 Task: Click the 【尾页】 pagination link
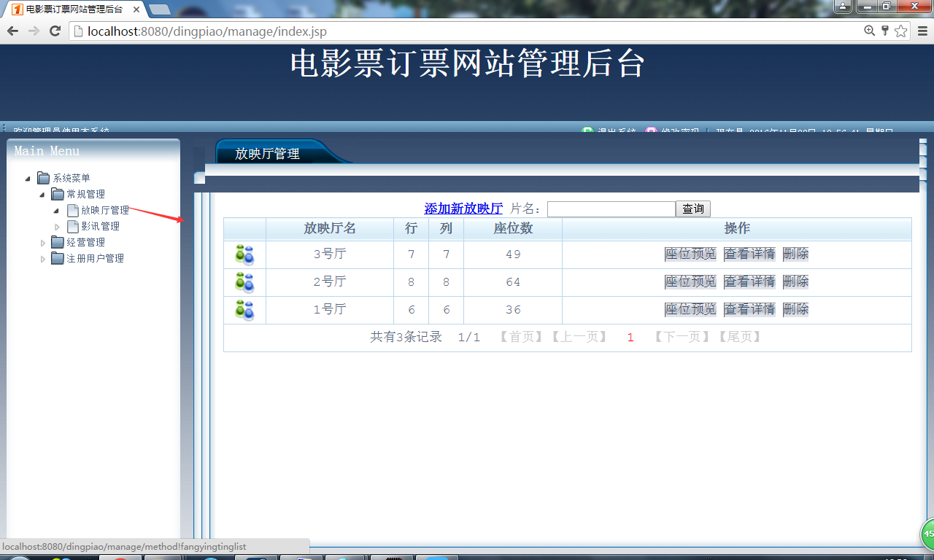[x=738, y=337]
